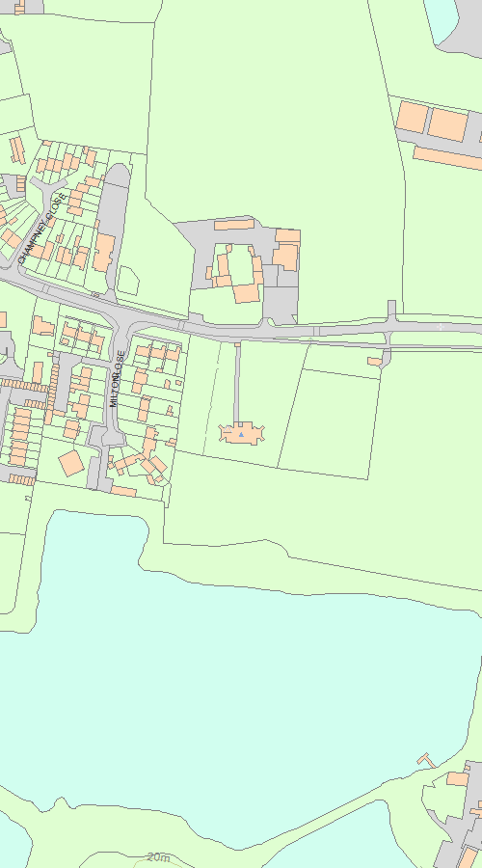Image resolution: width=482 pixels, height=868 pixels.
Task: Select the Champney Close street label
Action: (42, 229)
